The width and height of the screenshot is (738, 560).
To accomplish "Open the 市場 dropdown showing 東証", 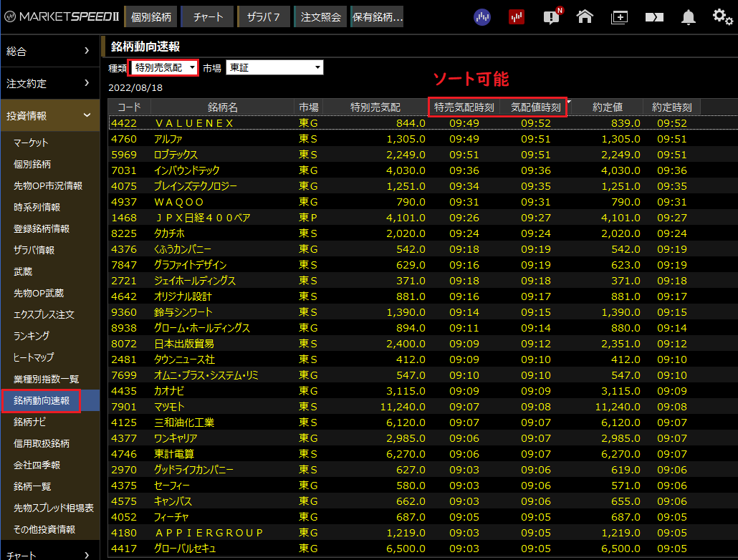I will click(274, 67).
